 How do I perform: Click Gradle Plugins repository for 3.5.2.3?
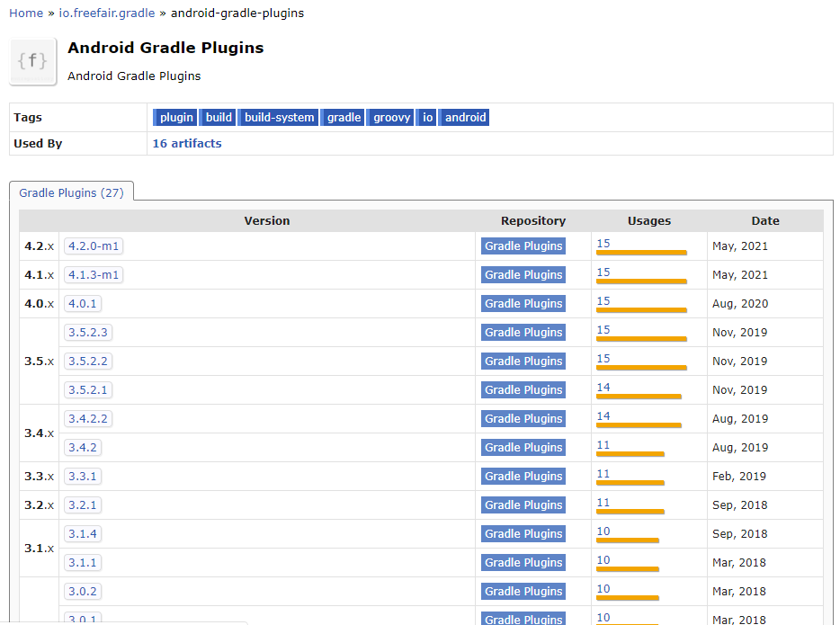pyautogui.click(x=523, y=333)
